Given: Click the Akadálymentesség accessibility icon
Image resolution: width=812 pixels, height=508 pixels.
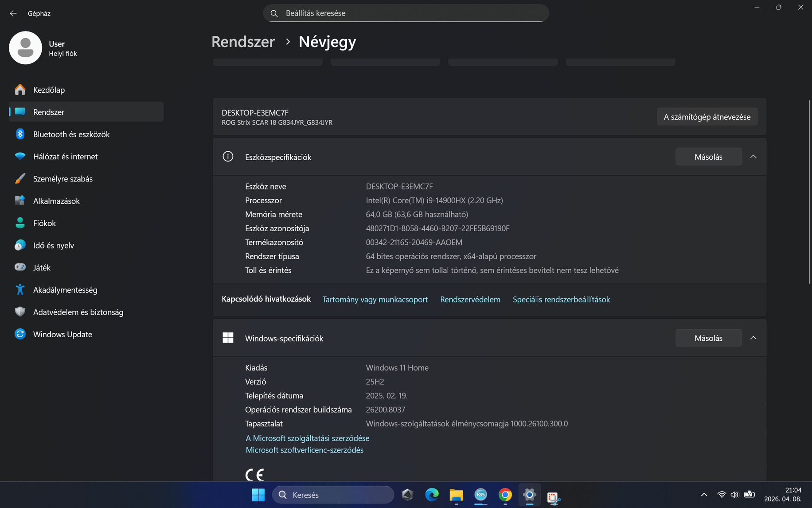Looking at the screenshot, I should [20, 289].
